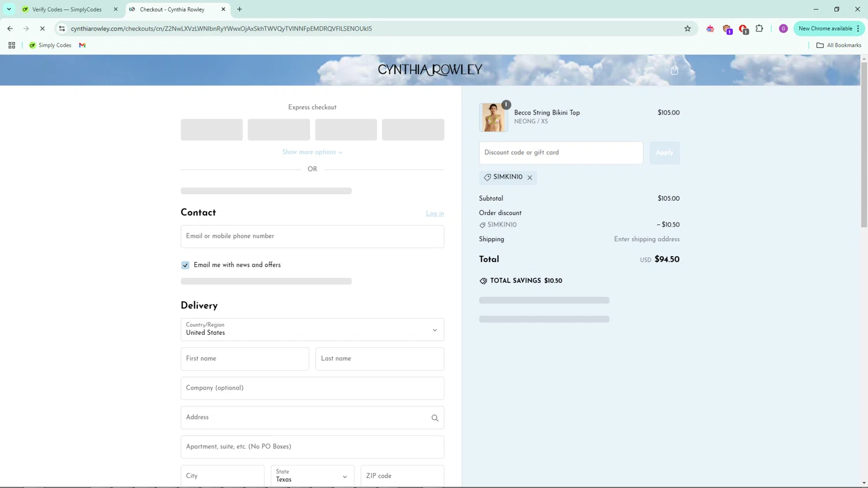Screen dimensions: 868x488
Task: Focus the Discount code or gift card field
Action: [x=561, y=153]
